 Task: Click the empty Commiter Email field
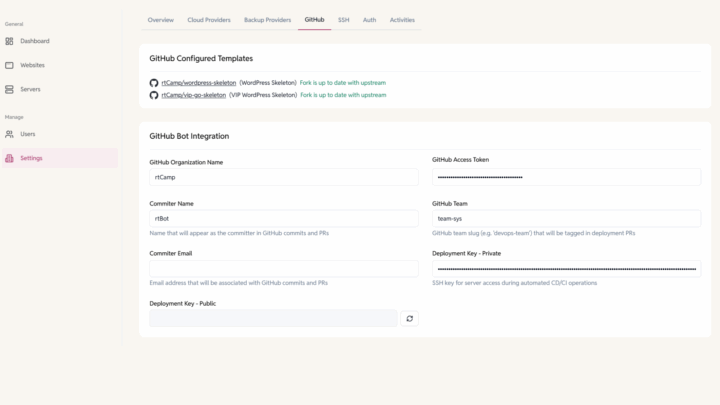(x=284, y=269)
